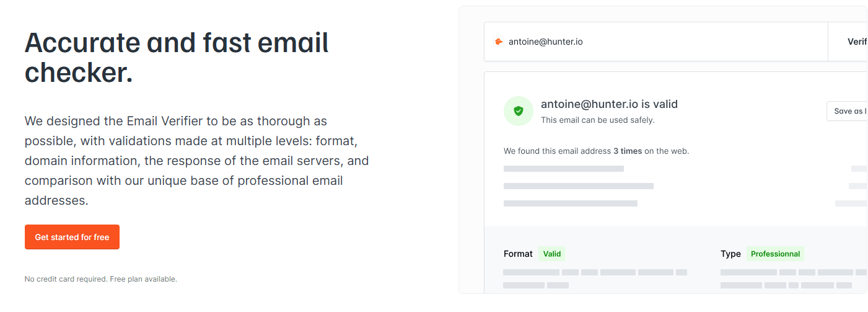Click the Get started for free button
Screen dimensions: 868x312
[72, 237]
